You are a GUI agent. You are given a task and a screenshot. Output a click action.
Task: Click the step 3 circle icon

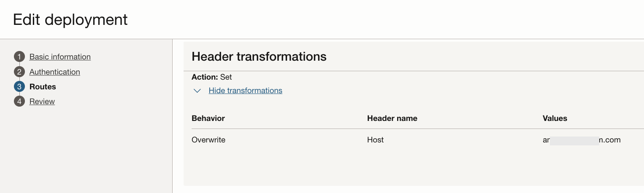tap(19, 87)
